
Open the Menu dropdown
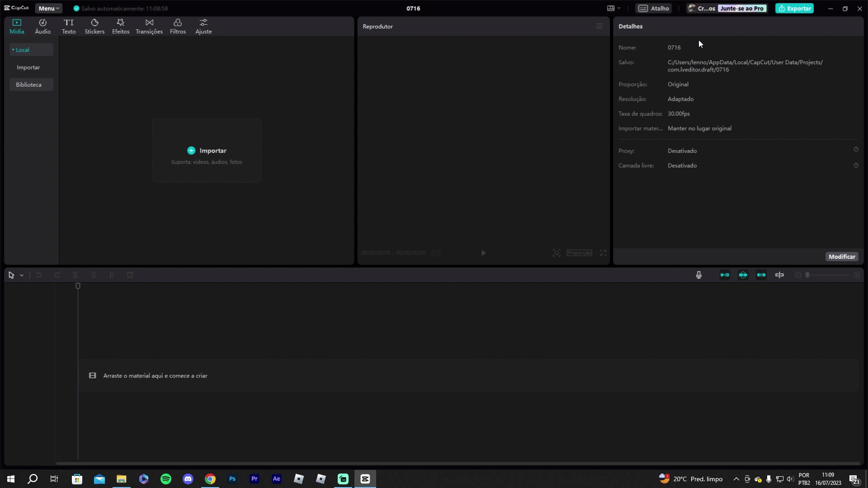click(x=48, y=8)
